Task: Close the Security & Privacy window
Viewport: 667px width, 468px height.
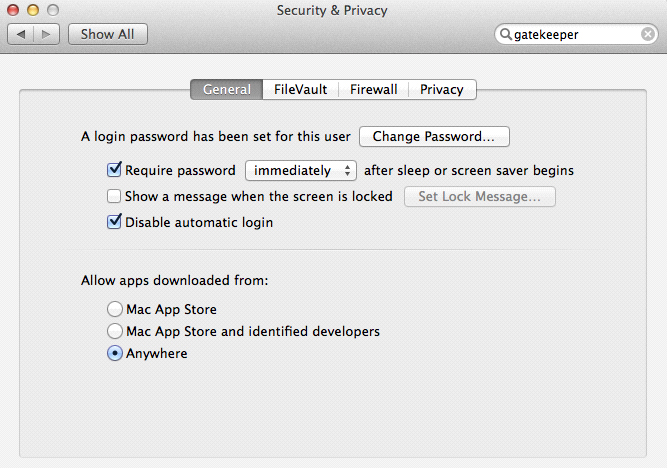Action: point(13,10)
